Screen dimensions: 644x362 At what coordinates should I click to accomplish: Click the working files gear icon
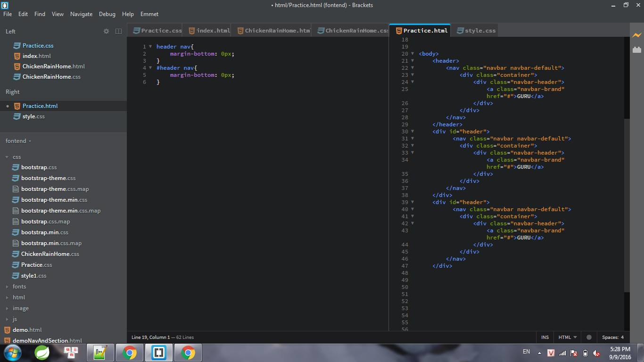pos(106,31)
